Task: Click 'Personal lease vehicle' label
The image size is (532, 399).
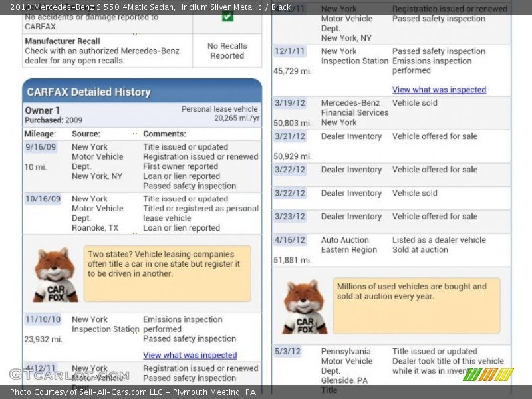Action: (219, 109)
